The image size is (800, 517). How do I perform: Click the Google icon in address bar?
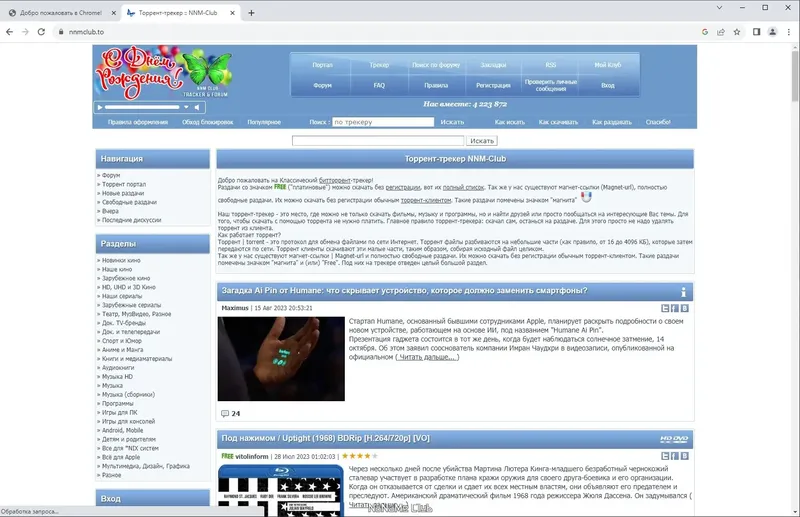[x=705, y=32]
